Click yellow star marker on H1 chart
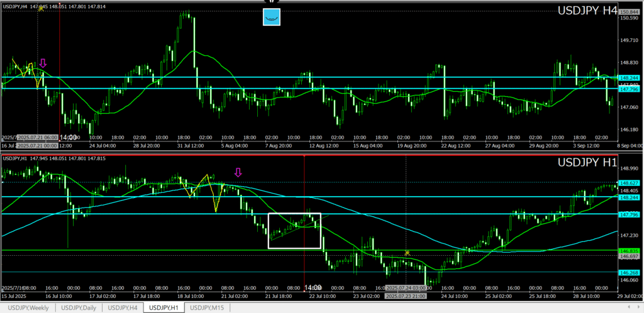 click(x=407, y=253)
